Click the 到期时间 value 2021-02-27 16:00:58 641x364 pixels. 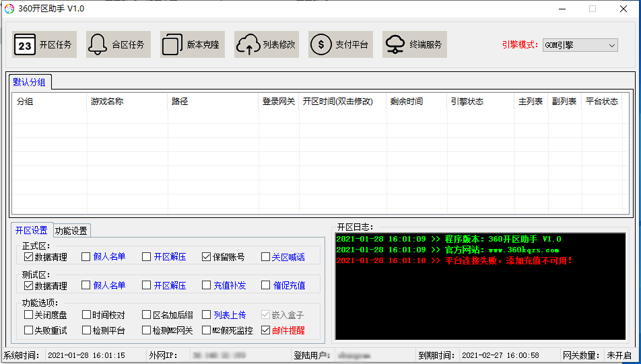pyautogui.click(x=500, y=355)
